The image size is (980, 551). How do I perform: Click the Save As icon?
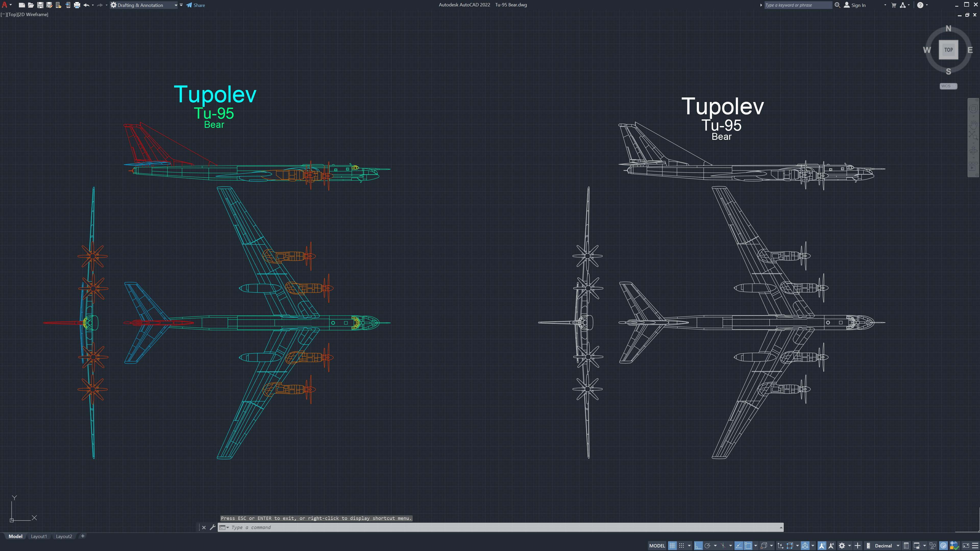pyautogui.click(x=49, y=5)
